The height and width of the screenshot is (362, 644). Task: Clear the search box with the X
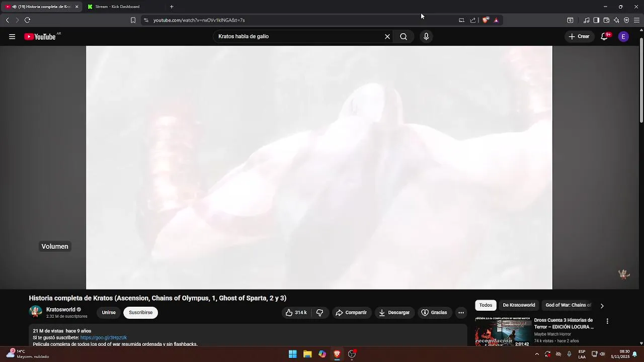(x=387, y=37)
